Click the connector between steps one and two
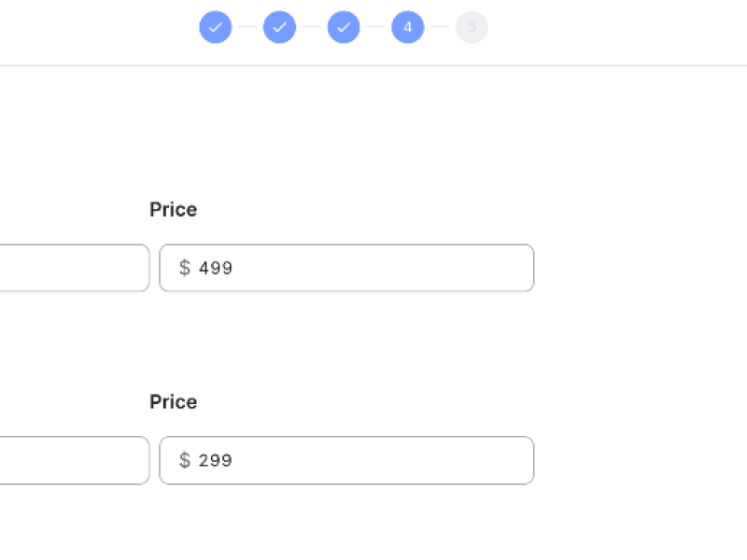Viewport: 747px width, 560px height. point(247,27)
